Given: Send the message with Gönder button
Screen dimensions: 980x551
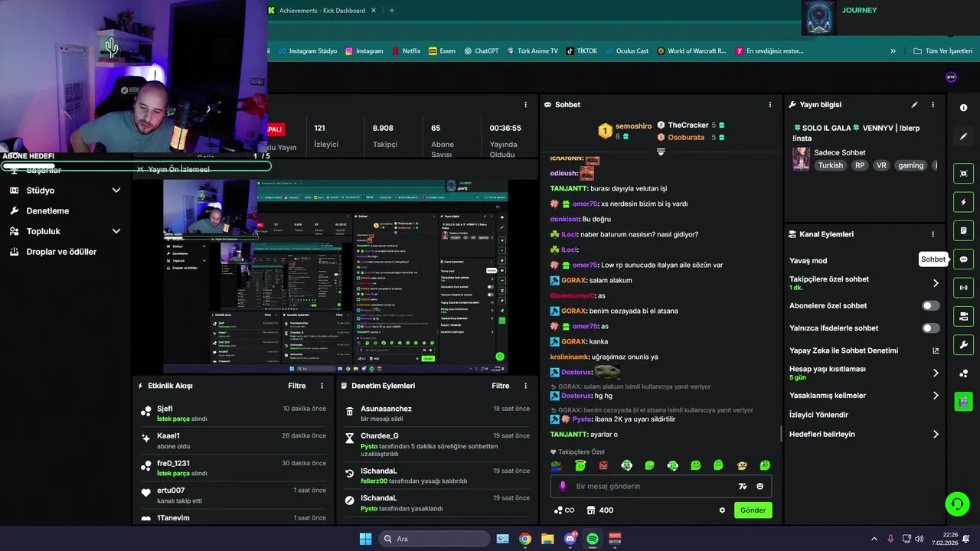Looking at the screenshot, I should coord(753,510).
